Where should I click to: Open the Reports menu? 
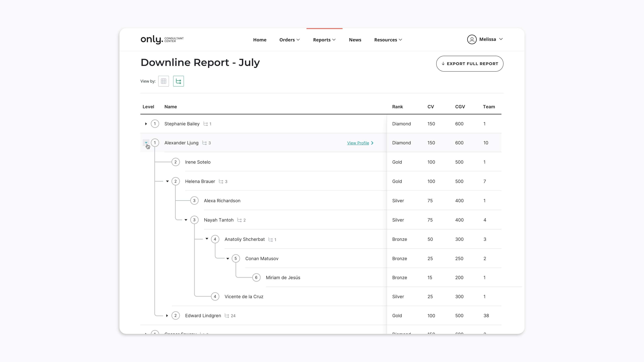(324, 40)
